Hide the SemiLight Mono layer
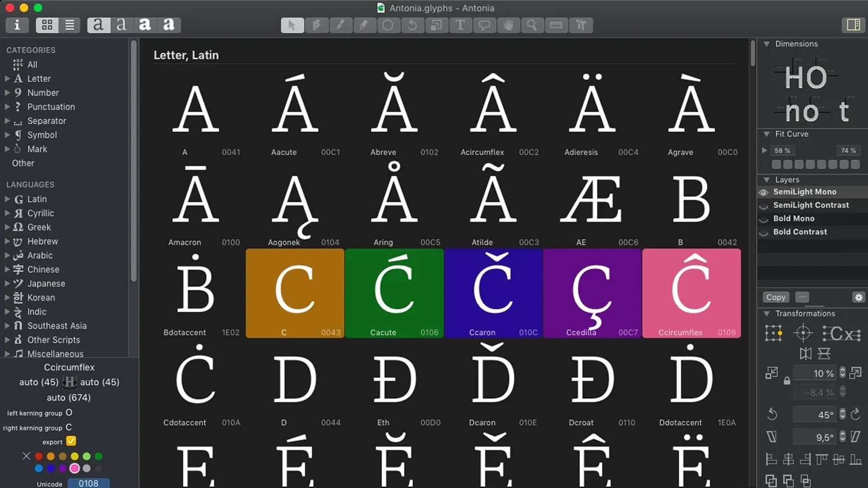 coord(764,192)
